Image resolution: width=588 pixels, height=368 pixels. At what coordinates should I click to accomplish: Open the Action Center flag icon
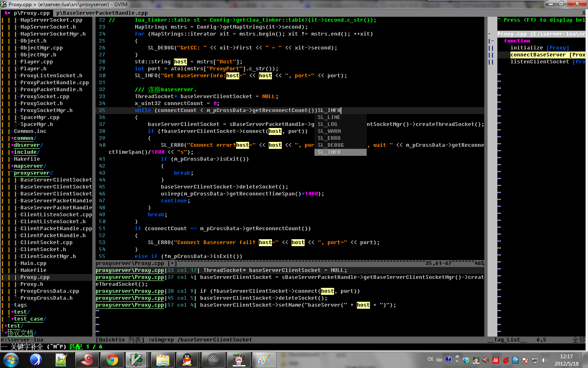pyautogui.click(x=525, y=360)
